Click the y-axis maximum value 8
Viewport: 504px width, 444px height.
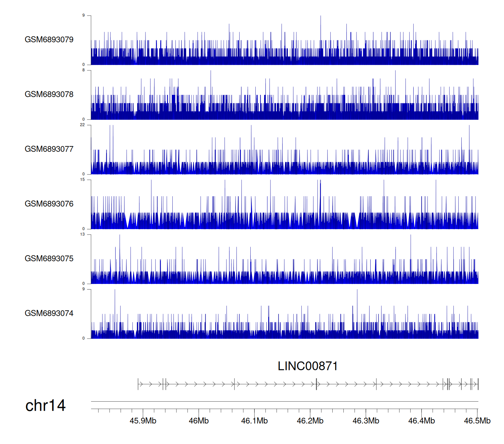coord(83,70)
